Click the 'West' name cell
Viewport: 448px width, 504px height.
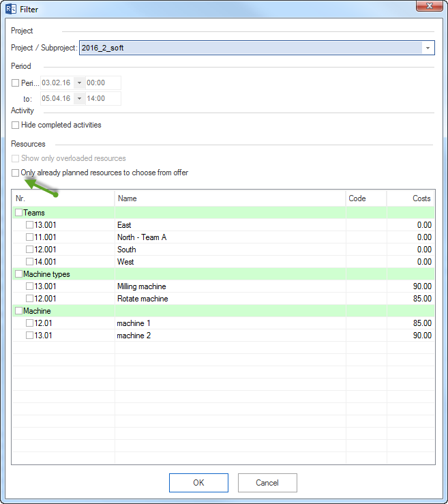(230, 262)
